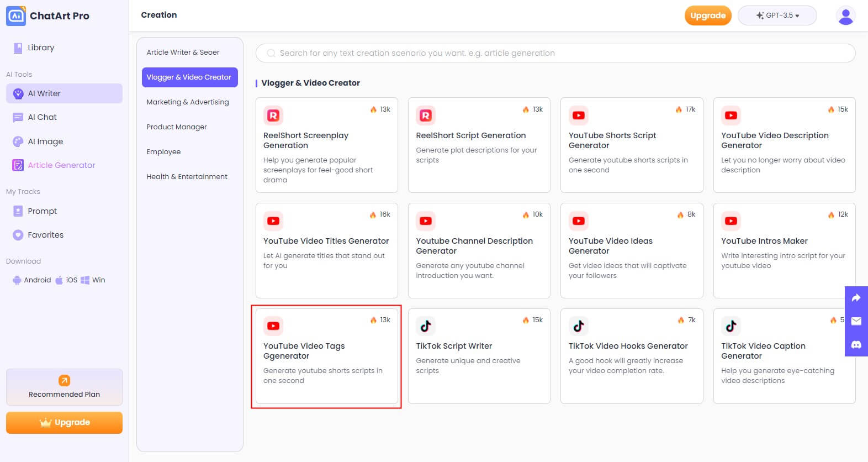The height and width of the screenshot is (462, 868).
Task: Select the AI Writer sidebar icon
Action: click(x=18, y=93)
